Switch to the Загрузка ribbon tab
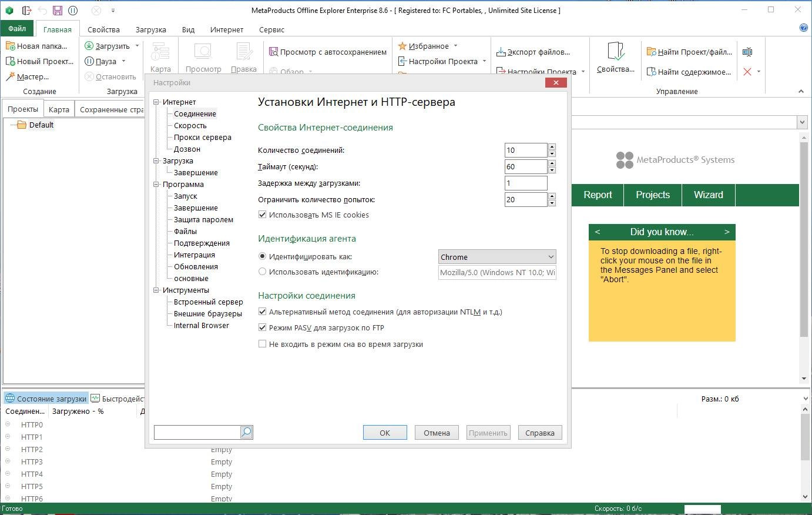This screenshot has height=515, width=812. tap(150, 29)
